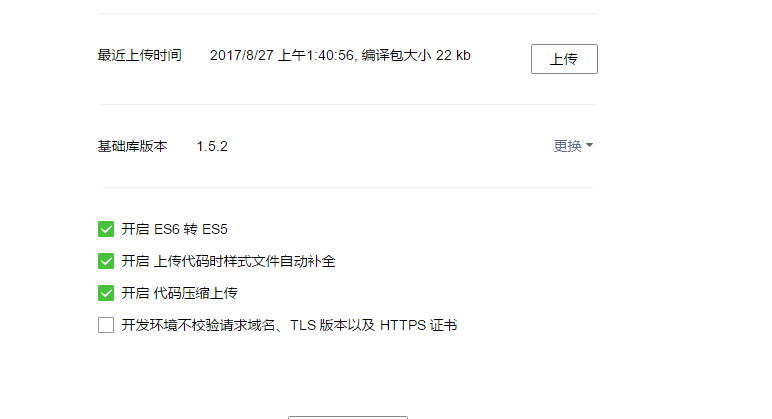This screenshot has height=419, width=772.
Task: Click the 最近上传时间 label
Action: coord(139,55)
